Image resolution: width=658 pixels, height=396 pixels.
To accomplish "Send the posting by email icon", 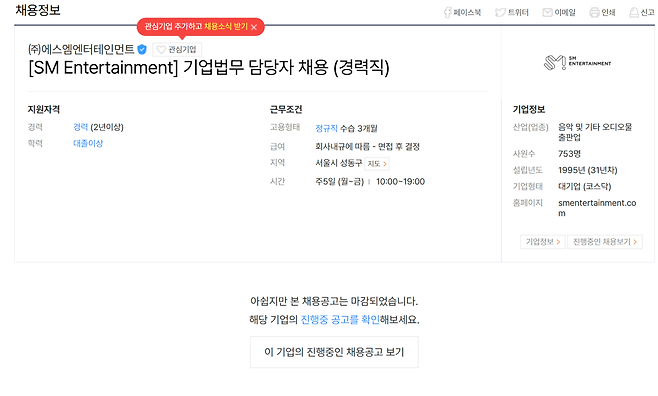I will tap(559, 13).
